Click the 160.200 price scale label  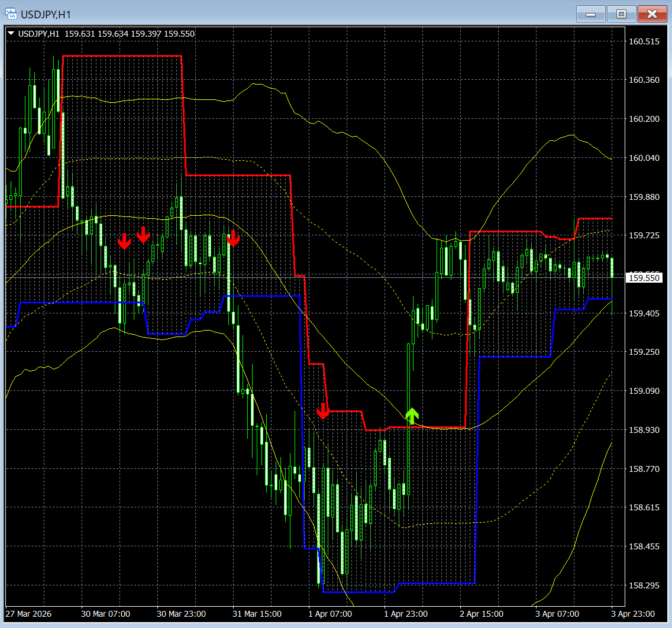click(x=644, y=119)
